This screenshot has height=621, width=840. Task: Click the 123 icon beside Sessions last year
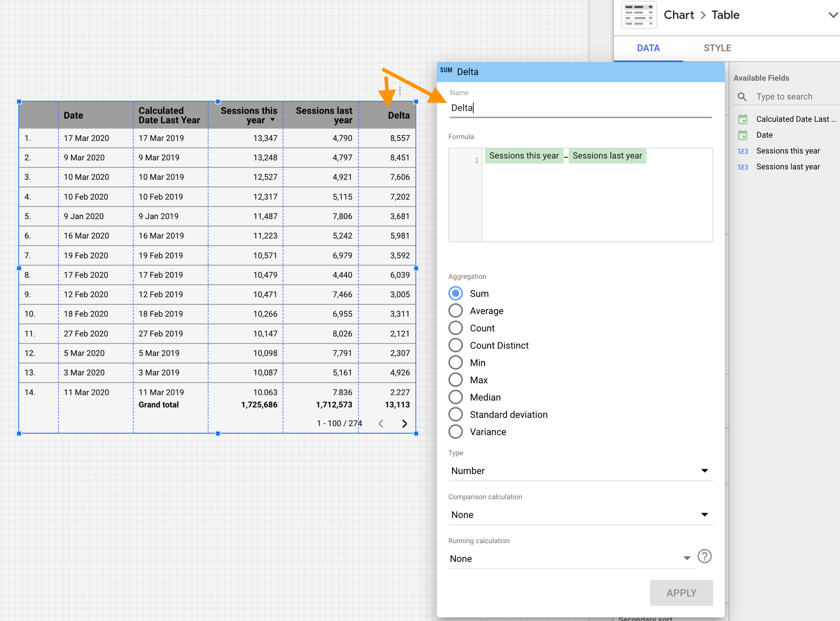click(743, 167)
